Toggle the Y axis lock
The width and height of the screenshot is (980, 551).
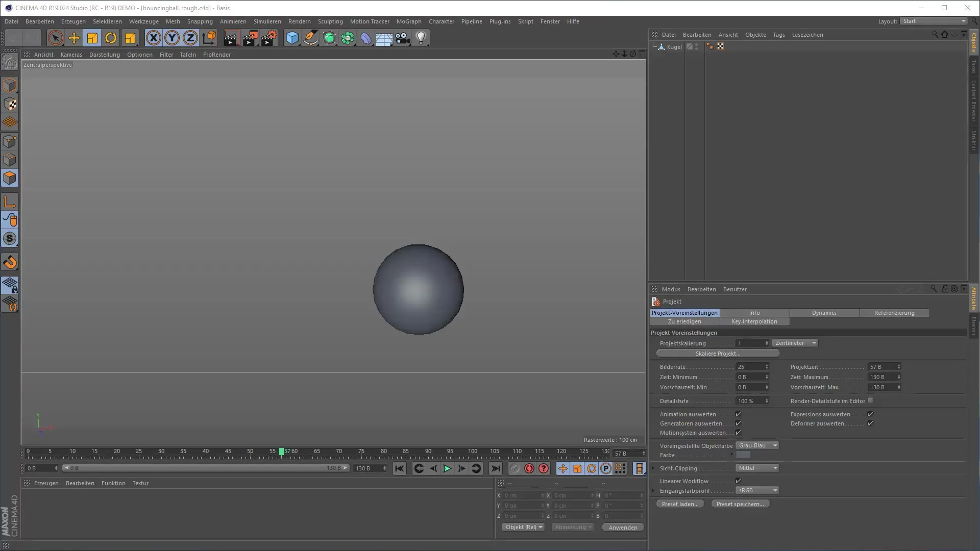pos(172,38)
